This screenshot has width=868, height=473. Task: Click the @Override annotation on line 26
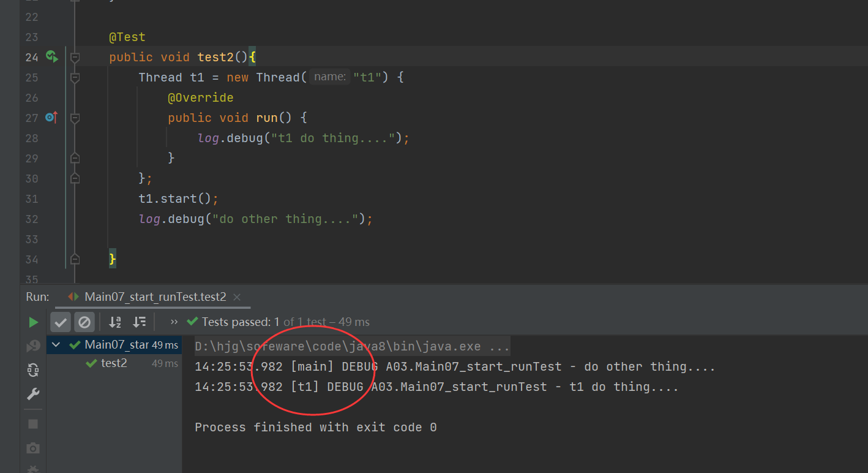click(x=201, y=98)
